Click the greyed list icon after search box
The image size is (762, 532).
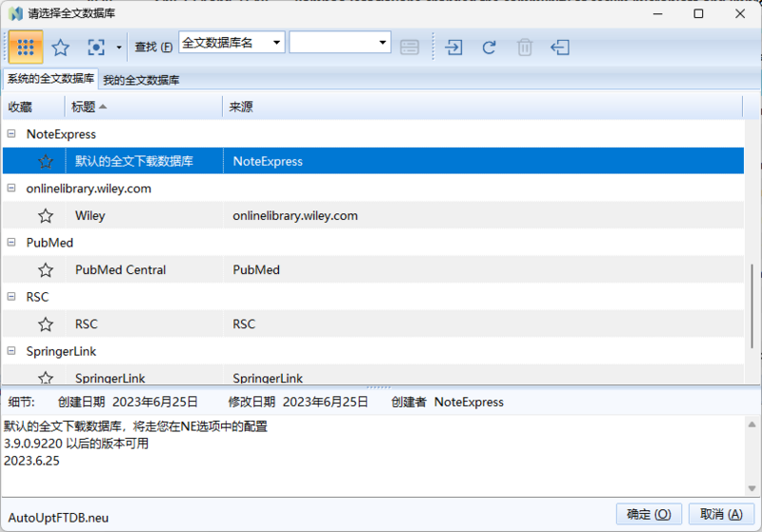pos(410,48)
